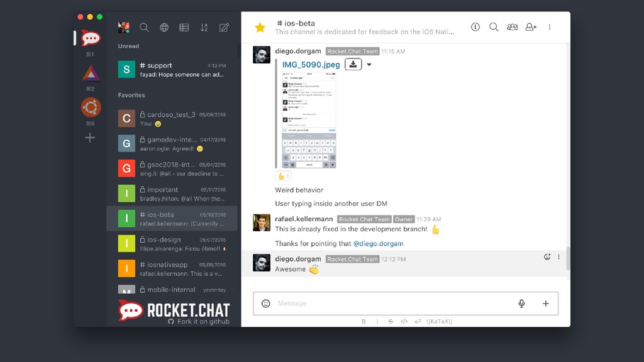Open the mobile-internal private group
The height and width of the screenshot is (362, 644).
pos(172,289)
